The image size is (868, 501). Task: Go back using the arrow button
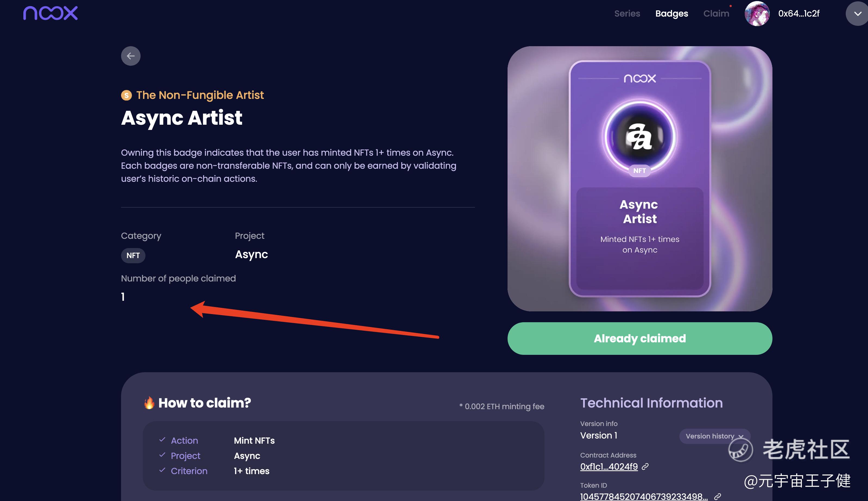click(131, 56)
